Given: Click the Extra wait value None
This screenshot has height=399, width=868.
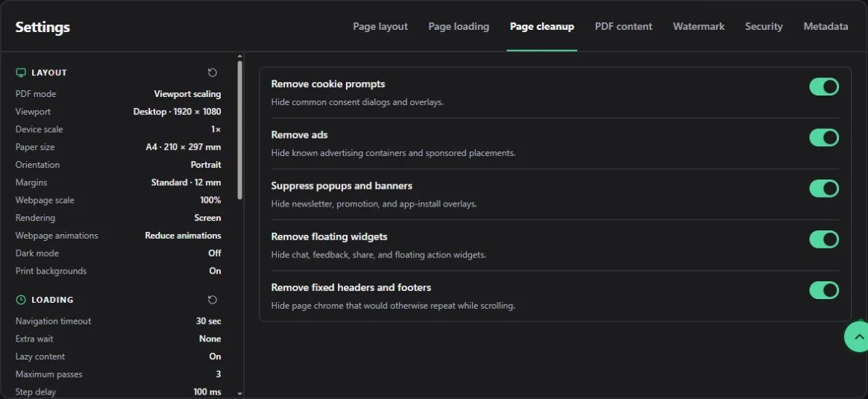Looking at the screenshot, I should tap(210, 339).
